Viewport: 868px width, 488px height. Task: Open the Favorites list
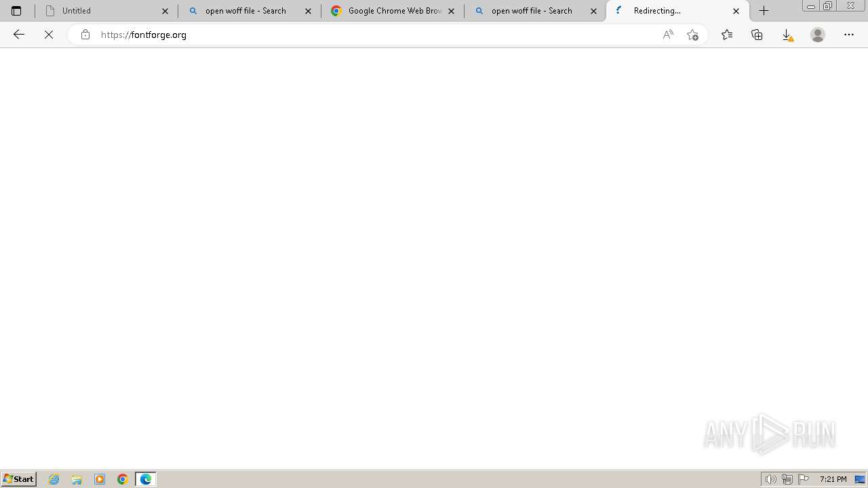click(727, 35)
